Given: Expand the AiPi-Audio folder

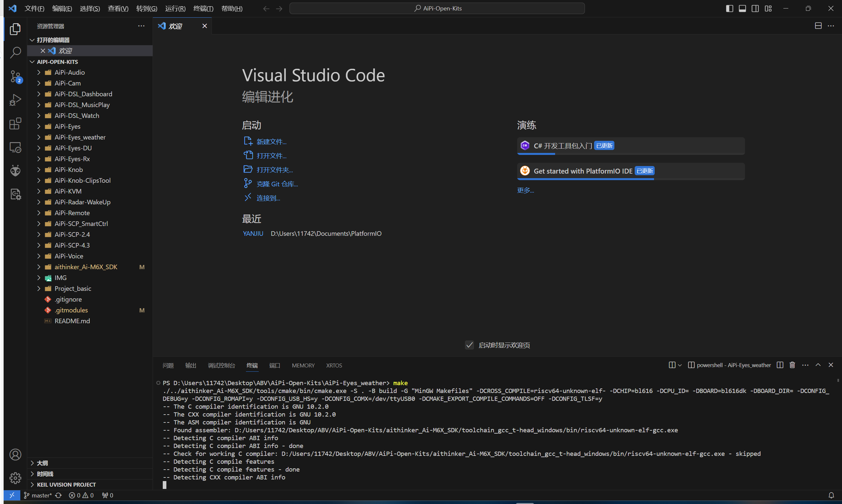Looking at the screenshot, I should point(90,72).
